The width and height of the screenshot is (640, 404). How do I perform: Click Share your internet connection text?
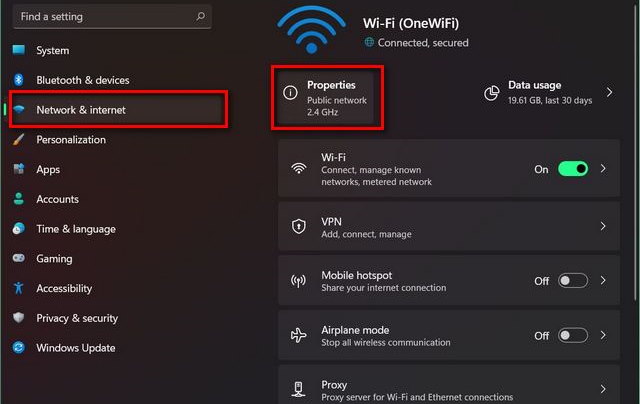tap(384, 288)
